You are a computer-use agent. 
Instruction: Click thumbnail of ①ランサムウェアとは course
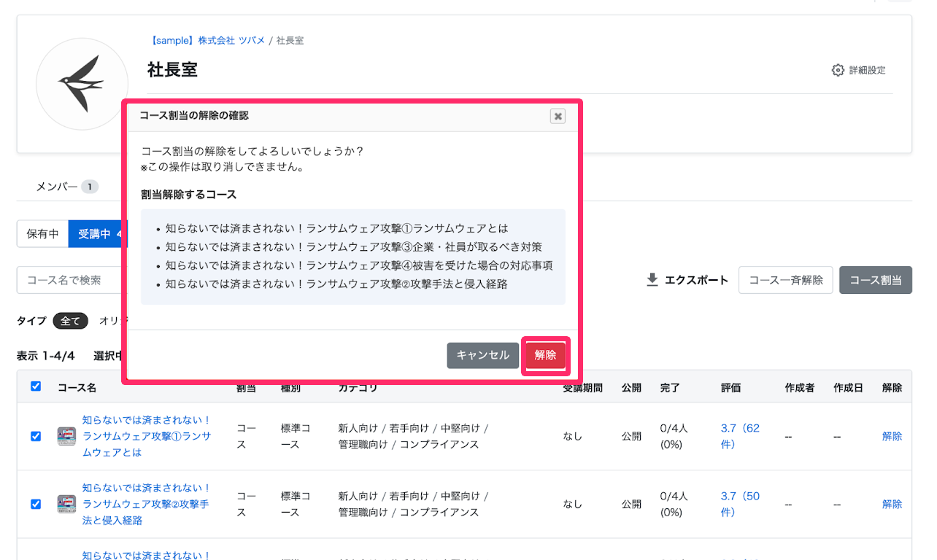66,436
